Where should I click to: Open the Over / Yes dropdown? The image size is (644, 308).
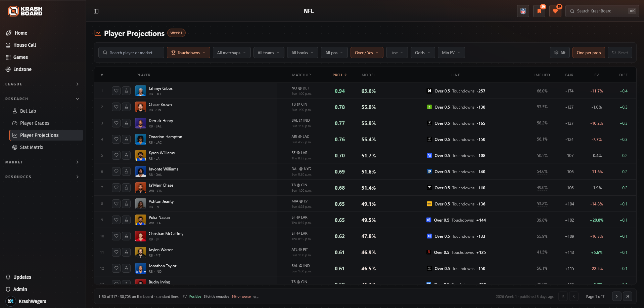(x=367, y=52)
